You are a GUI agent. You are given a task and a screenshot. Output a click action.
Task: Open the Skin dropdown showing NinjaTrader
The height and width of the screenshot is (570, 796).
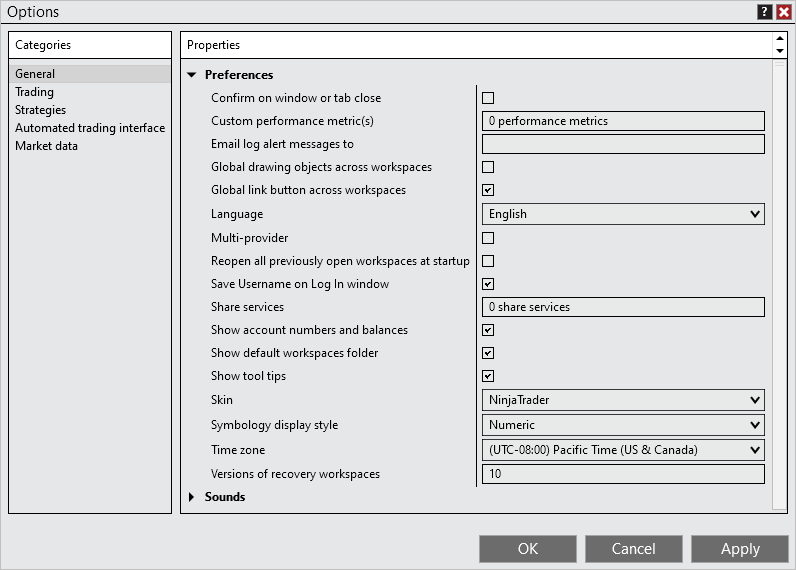(623, 400)
